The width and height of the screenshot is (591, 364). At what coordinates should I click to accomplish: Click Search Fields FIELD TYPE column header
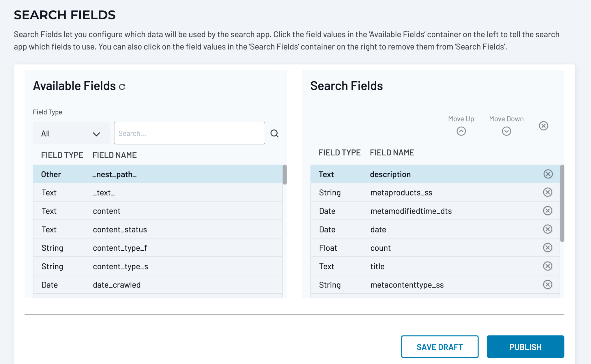pyautogui.click(x=340, y=153)
